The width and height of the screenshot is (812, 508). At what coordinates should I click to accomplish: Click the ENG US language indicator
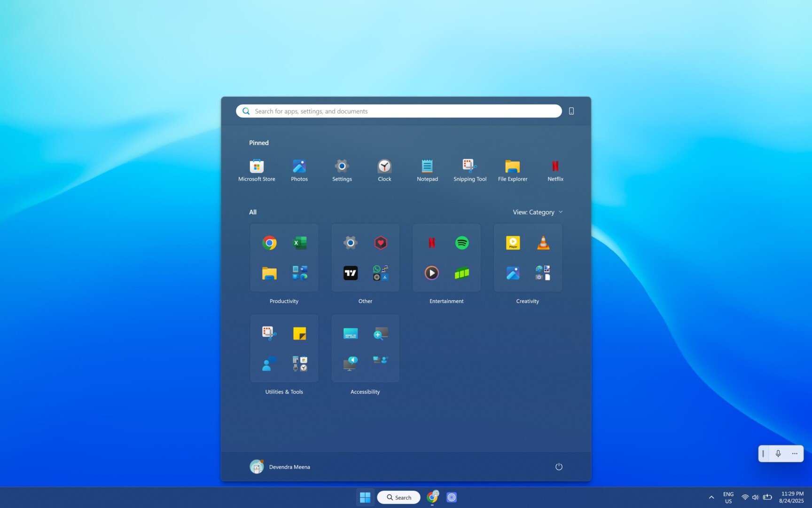[728, 497]
